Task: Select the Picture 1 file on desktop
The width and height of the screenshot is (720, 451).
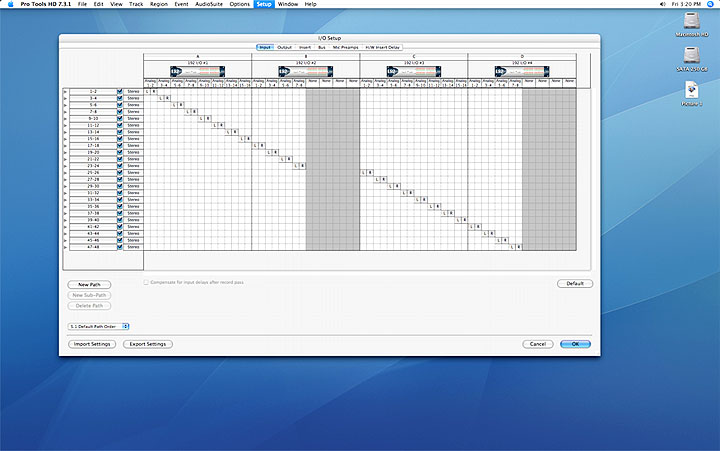Action: coord(692,90)
